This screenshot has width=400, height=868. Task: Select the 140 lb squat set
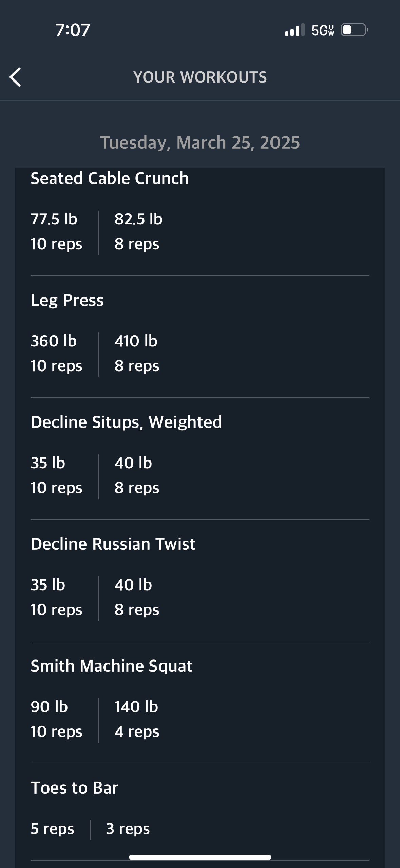[137, 719]
